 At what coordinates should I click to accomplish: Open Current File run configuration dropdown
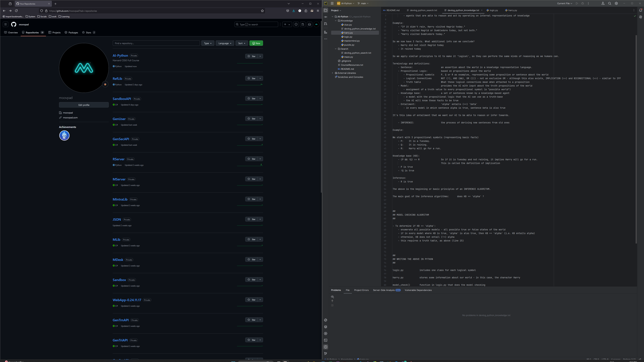564,4
